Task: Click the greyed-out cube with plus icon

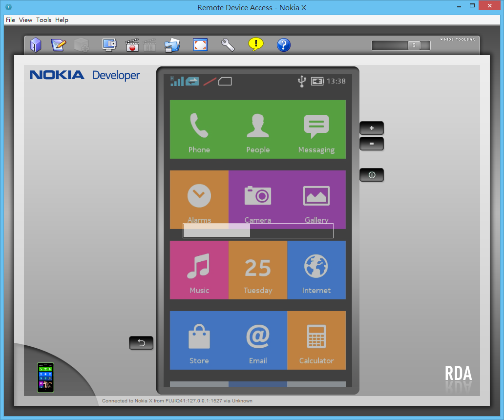Action: 82,44
